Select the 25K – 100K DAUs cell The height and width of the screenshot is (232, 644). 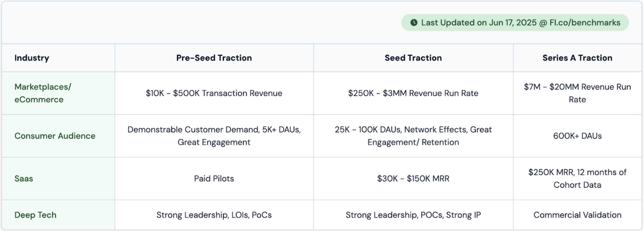pos(413,136)
